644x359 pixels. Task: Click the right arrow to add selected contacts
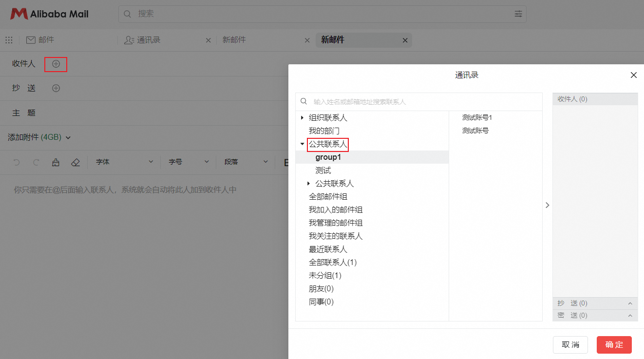(x=548, y=205)
